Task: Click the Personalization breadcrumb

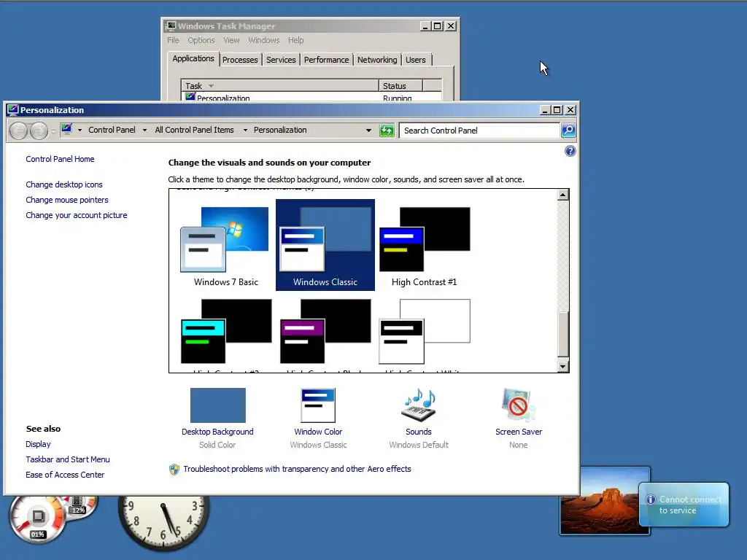Action: [280, 130]
